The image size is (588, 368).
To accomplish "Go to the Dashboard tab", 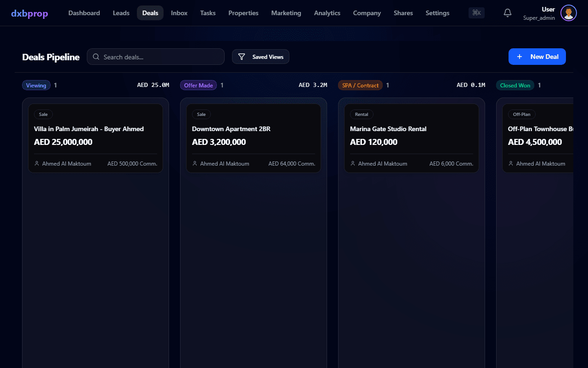I will [x=84, y=13].
